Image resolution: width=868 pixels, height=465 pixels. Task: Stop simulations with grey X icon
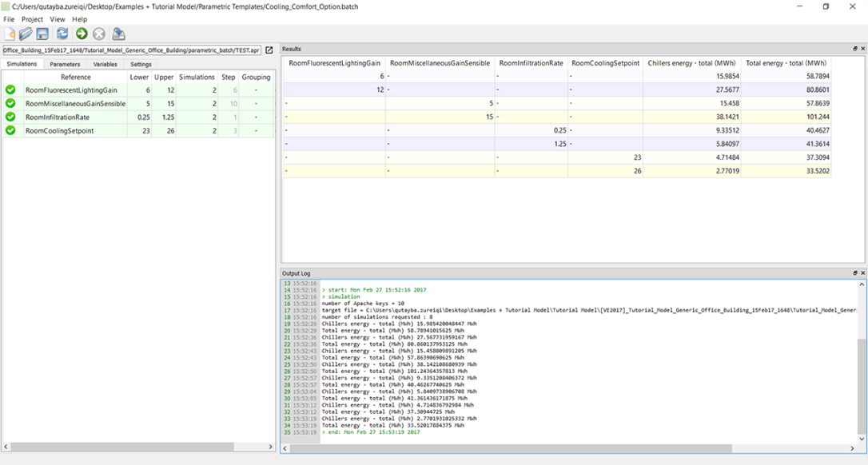pyautogui.click(x=99, y=34)
